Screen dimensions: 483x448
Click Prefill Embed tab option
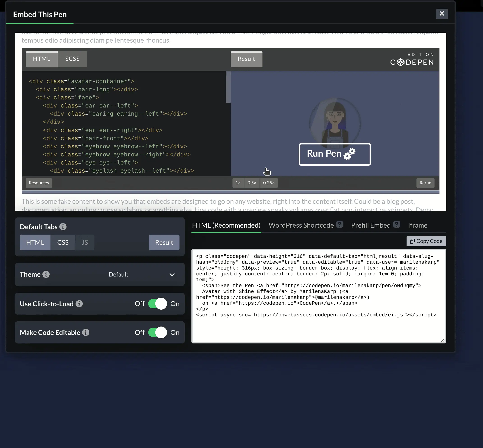coord(370,225)
